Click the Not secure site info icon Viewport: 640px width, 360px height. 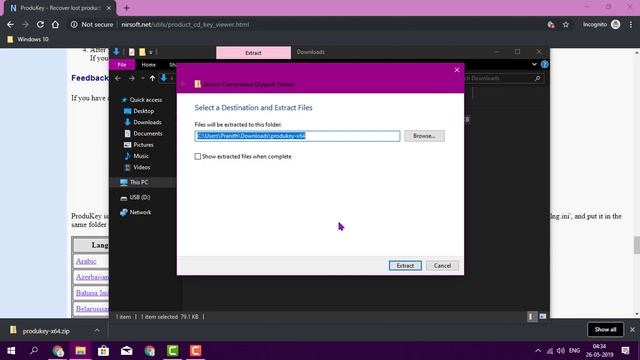(x=74, y=24)
